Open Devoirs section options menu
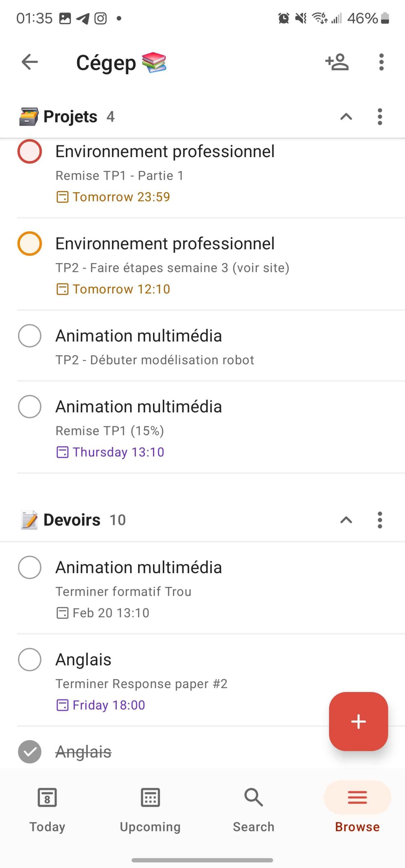Screen dimensions: 405x868 pos(380,520)
